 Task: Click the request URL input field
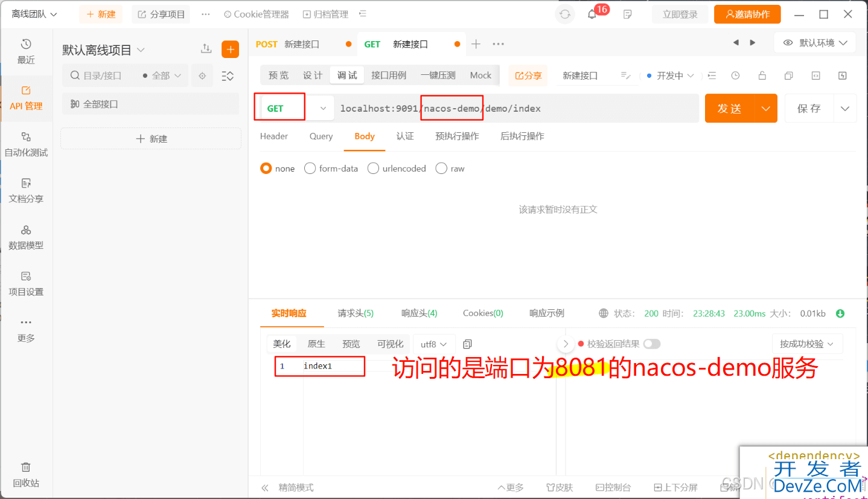[x=516, y=108]
